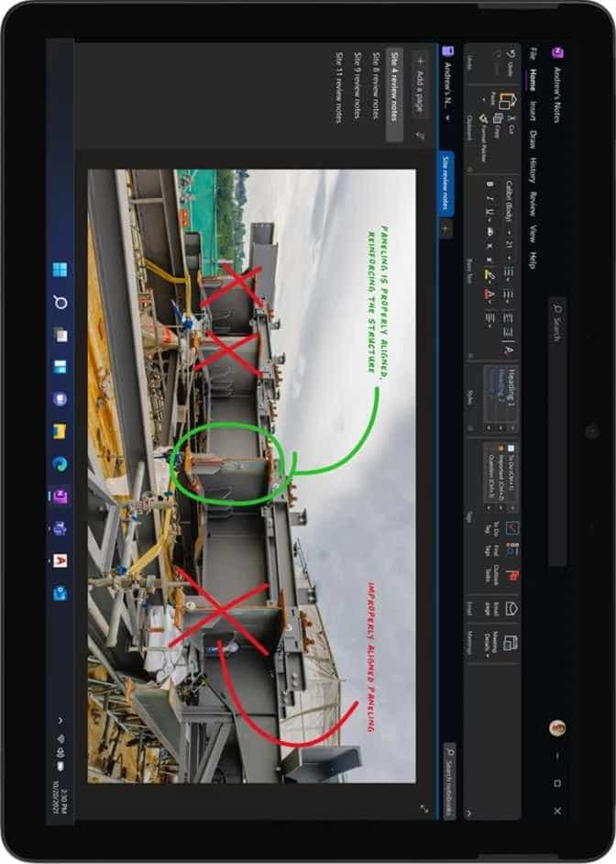Screen dimensions: 616x864
Task: Click the decrease indent icon
Action: pos(509,318)
